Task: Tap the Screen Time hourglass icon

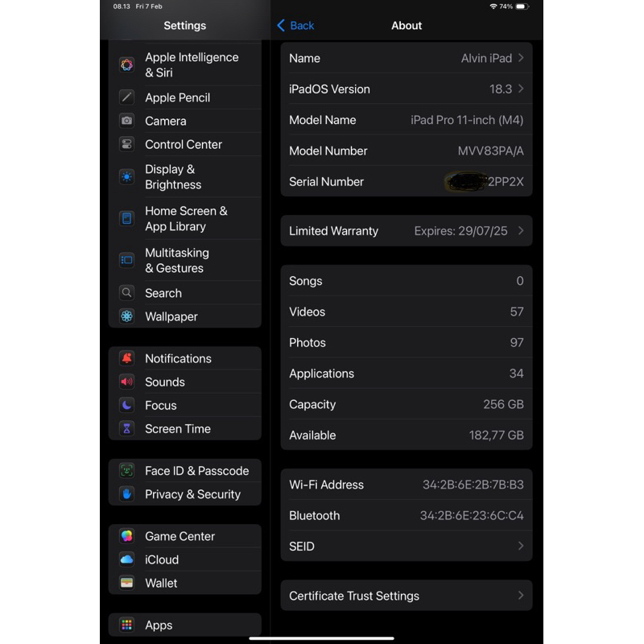Action: click(126, 429)
